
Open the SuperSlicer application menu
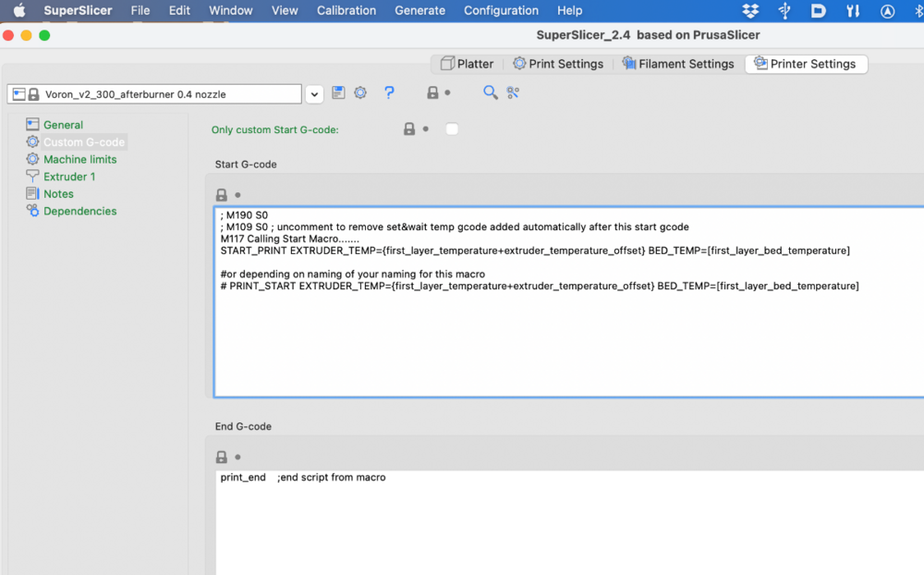[78, 10]
